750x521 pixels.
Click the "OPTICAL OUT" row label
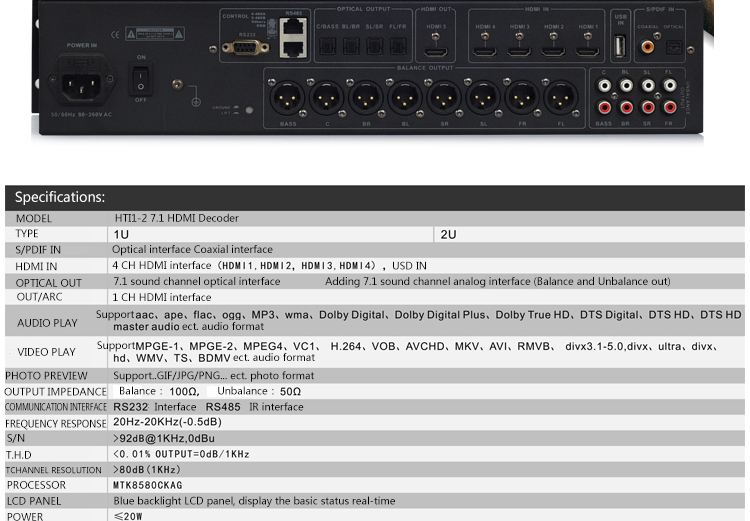click(x=48, y=283)
